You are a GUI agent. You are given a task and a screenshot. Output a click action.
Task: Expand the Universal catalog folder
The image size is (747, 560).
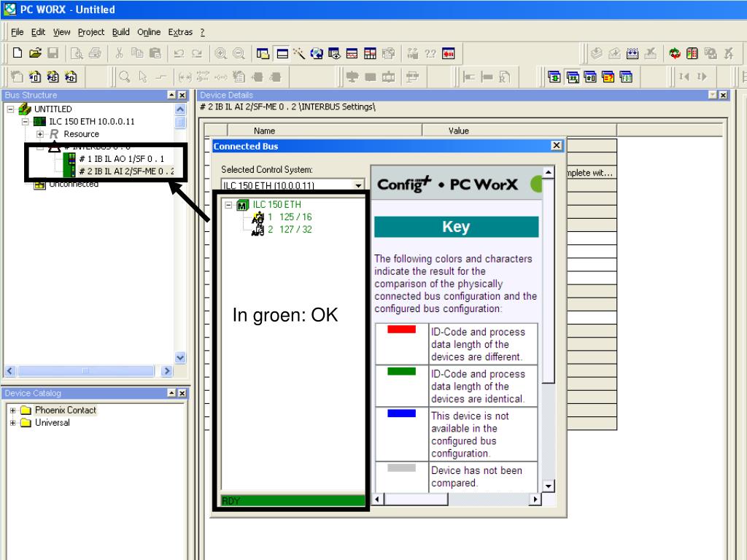click(x=13, y=422)
